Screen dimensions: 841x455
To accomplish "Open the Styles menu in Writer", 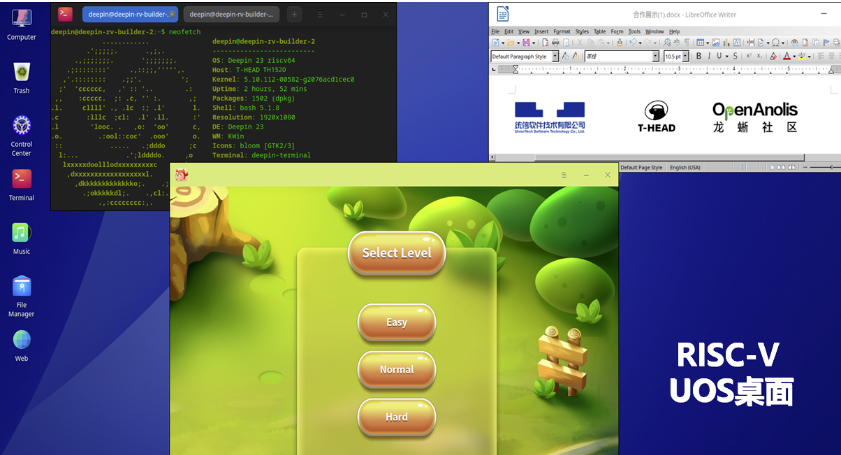I will [x=582, y=32].
